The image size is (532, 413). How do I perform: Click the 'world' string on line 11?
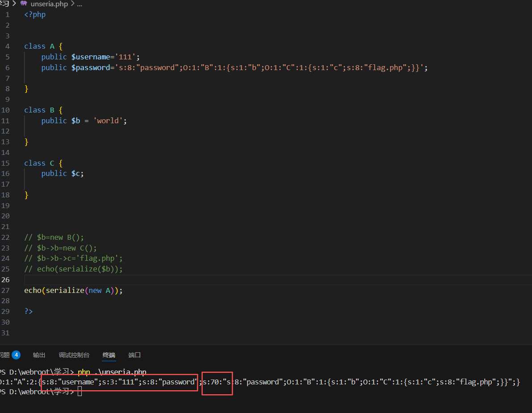pos(108,121)
